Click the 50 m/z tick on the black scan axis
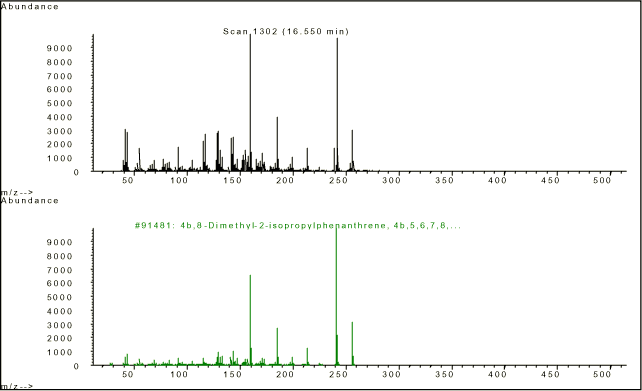 (x=129, y=180)
